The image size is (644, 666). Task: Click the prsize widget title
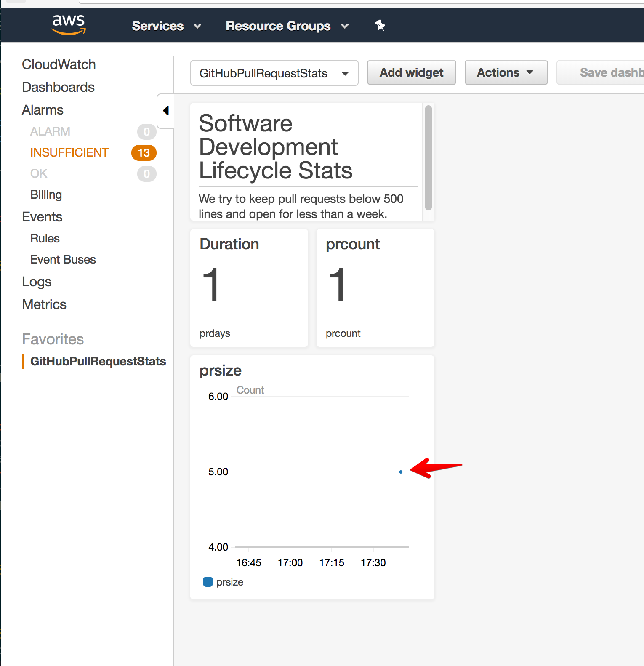pyautogui.click(x=221, y=370)
